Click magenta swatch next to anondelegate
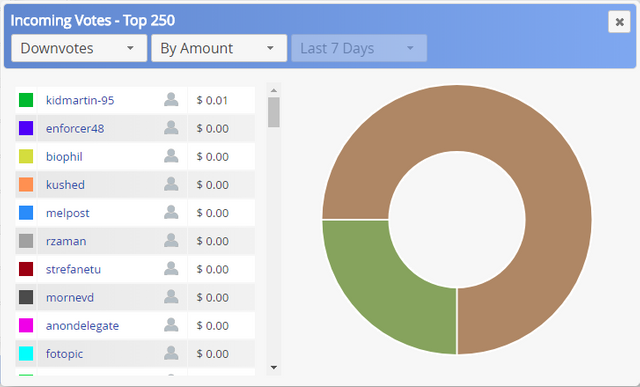The width and height of the screenshot is (640, 387). (x=26, y=325)
